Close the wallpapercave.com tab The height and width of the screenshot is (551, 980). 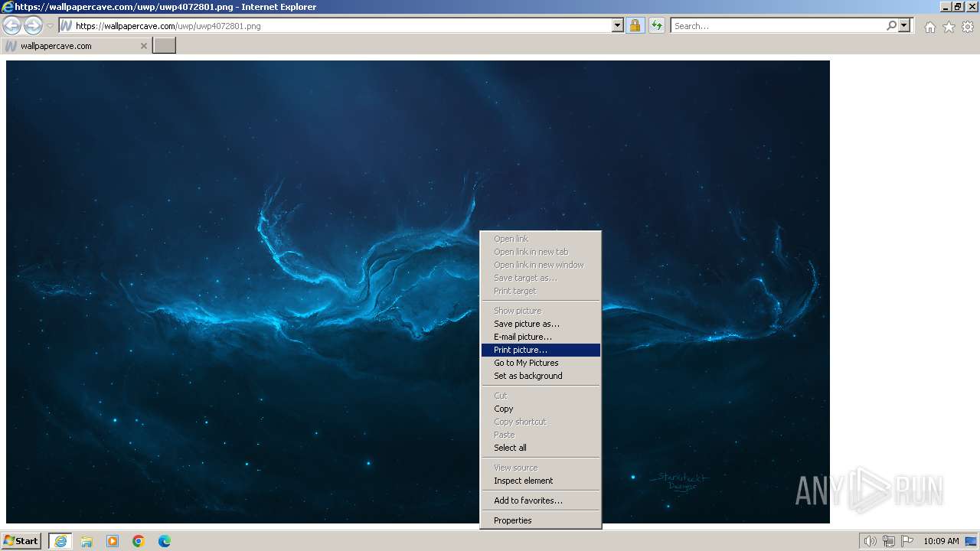click(143, 46)
